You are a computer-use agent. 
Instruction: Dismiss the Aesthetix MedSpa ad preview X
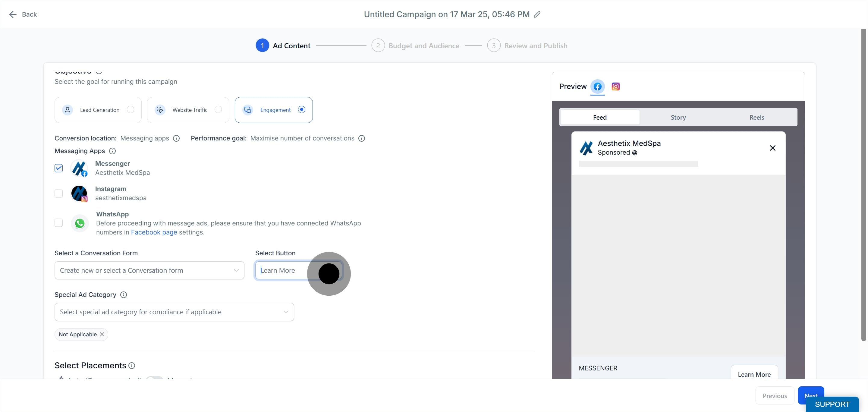773,148
